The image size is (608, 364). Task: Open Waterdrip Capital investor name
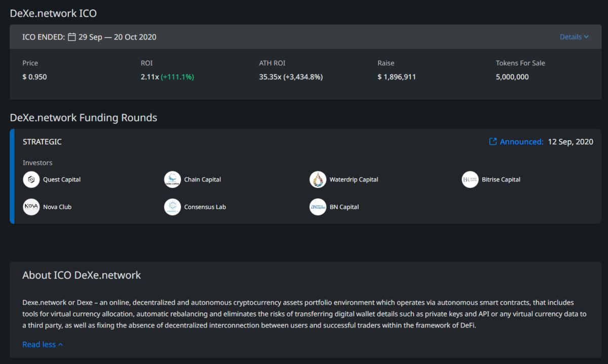354,180
